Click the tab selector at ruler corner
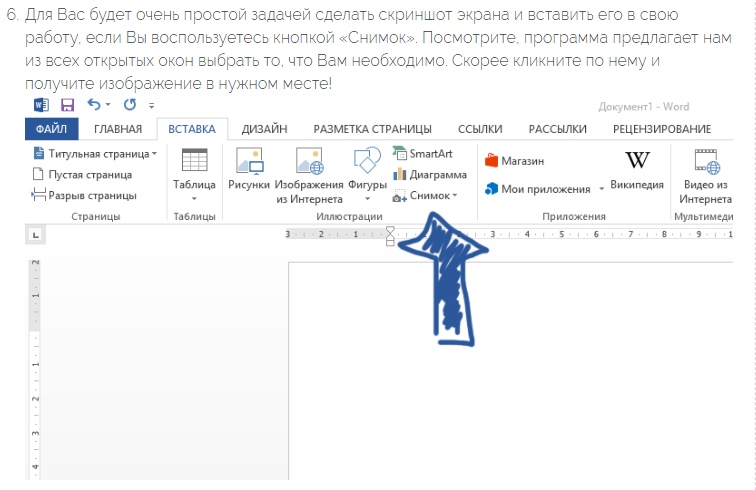 [x=35, y=235]
